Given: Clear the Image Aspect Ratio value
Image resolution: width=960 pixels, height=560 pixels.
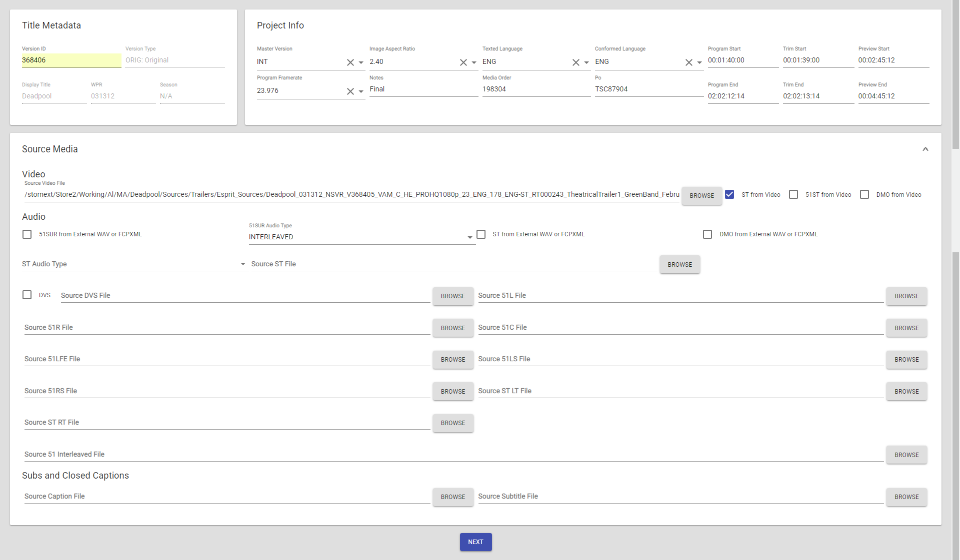Looking at the screenshot, I should tap(463, 62).
